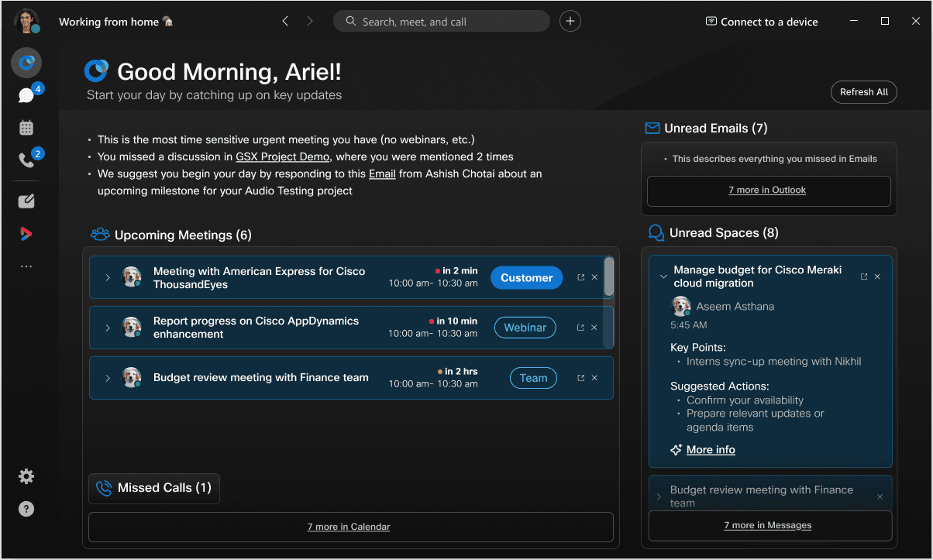Image resolution: width=933 pixels, height=560 pixels.
Task: Dismiss the American Express meeting card
Action: 594,277
